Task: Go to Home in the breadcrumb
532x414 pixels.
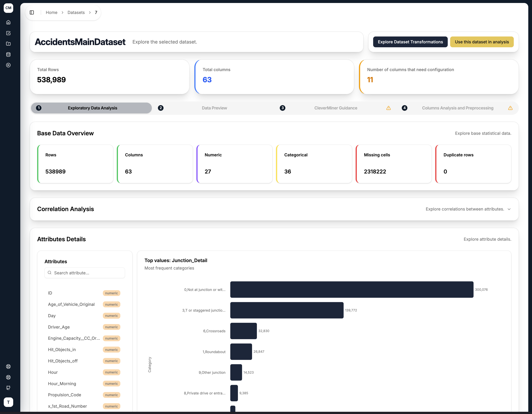Action: pyautogui.click(x=51, y=12)
